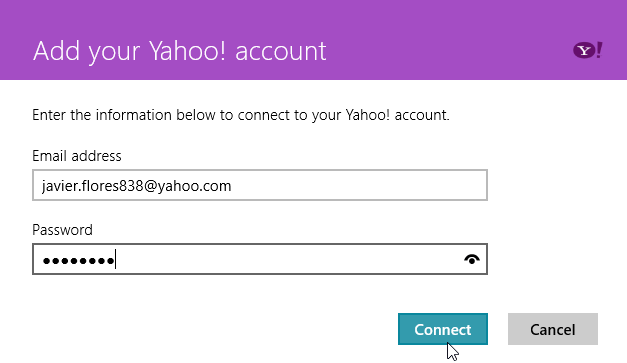Click the exclamation mark of the Yahoo logo
The width and height of the screenshot is (627, 363).
599,50
